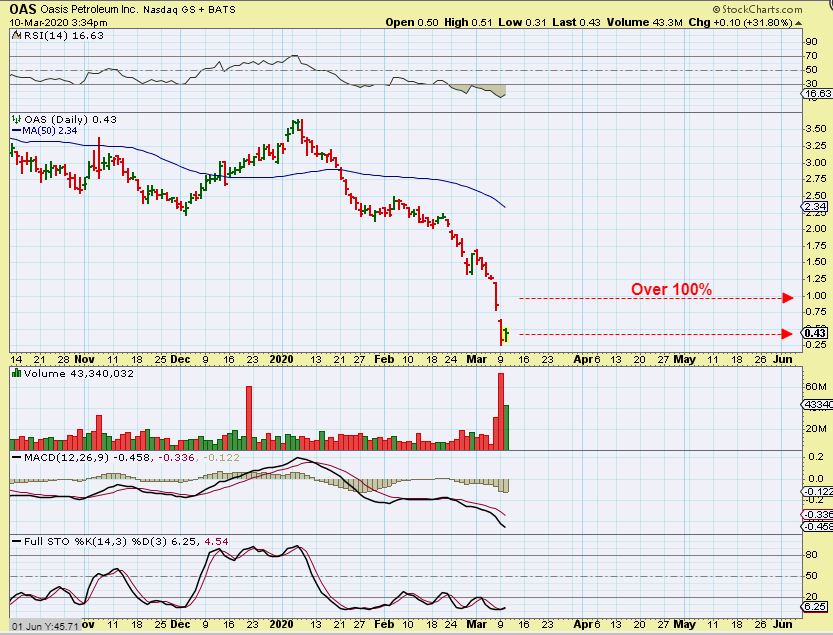Screen dimensions: 833x635
Task: Click the latest green volume bar
Action: point(506,428)
